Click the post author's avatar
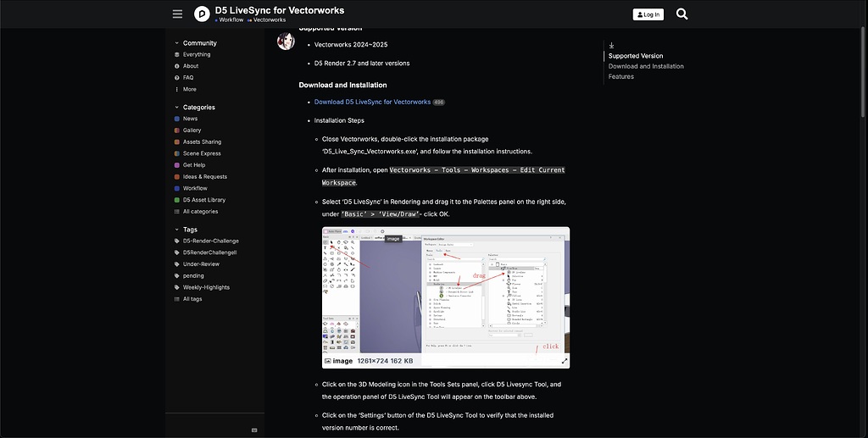This screenshot has height=438, width=868. (286, 42)
